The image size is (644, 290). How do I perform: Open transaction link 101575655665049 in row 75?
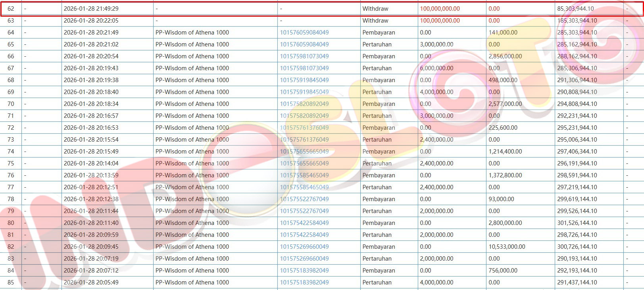pos(304,163)
